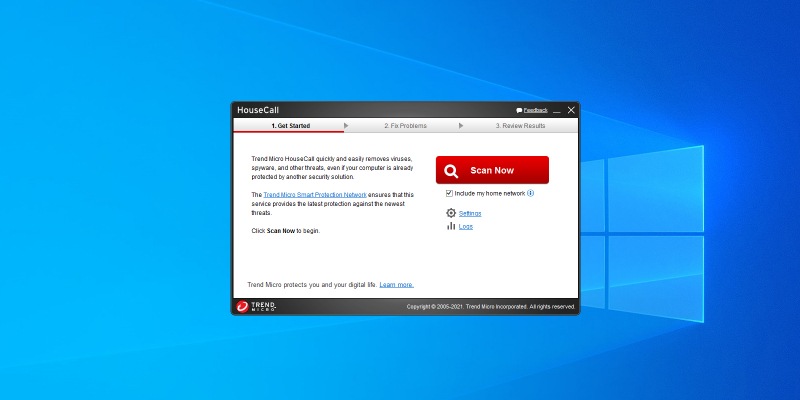Select the 1. Get Started tab
The image size is (800, 400).
(290, 126)
